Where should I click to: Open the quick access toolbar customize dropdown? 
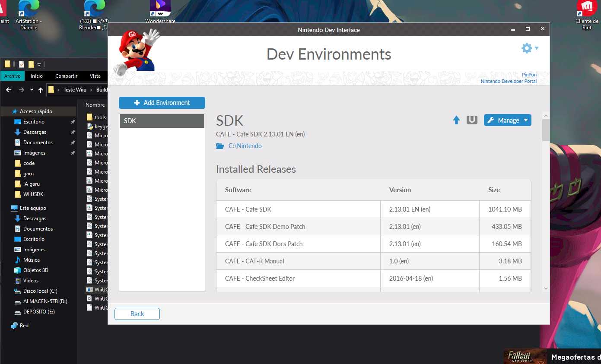(x=39, y=65)
